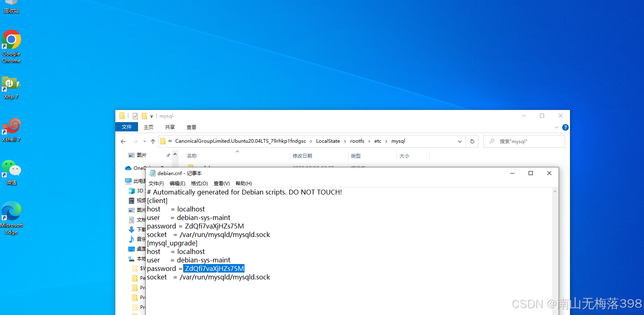Open Notepad 查看(V) menu
This screenshot has height=315, width=644.
(222, 184)
